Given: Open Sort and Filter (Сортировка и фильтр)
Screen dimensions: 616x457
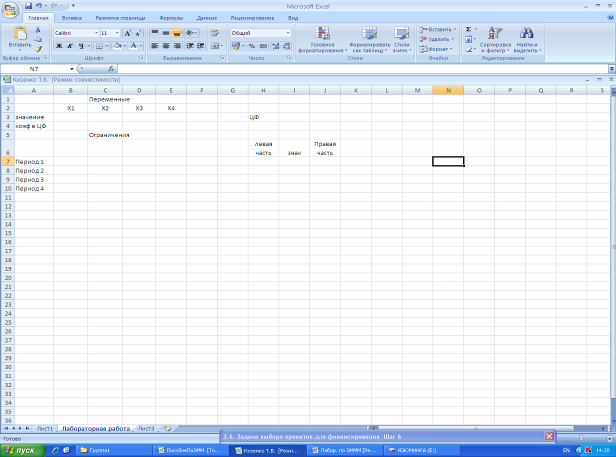Looking at the screenshot, I should (x=495, y=39).
